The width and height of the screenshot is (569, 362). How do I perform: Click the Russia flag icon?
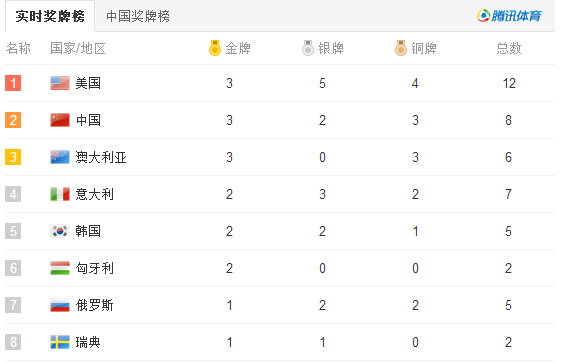(x=60, y=305)
